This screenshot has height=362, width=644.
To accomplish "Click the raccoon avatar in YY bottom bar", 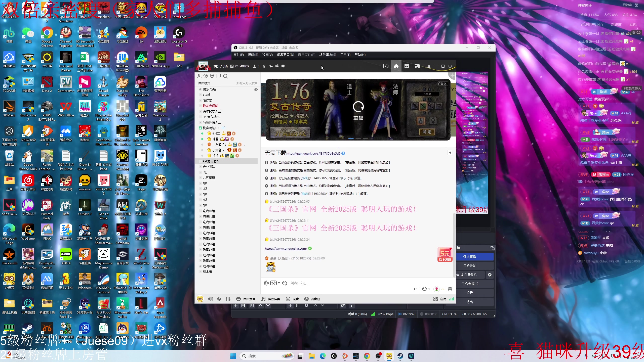I will pos(200,299).
